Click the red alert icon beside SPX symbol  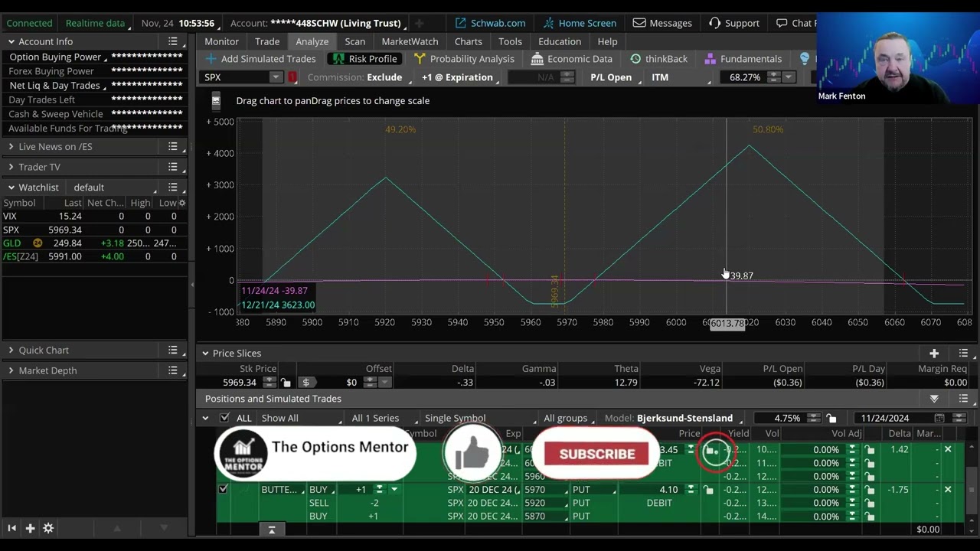(292, 77)
